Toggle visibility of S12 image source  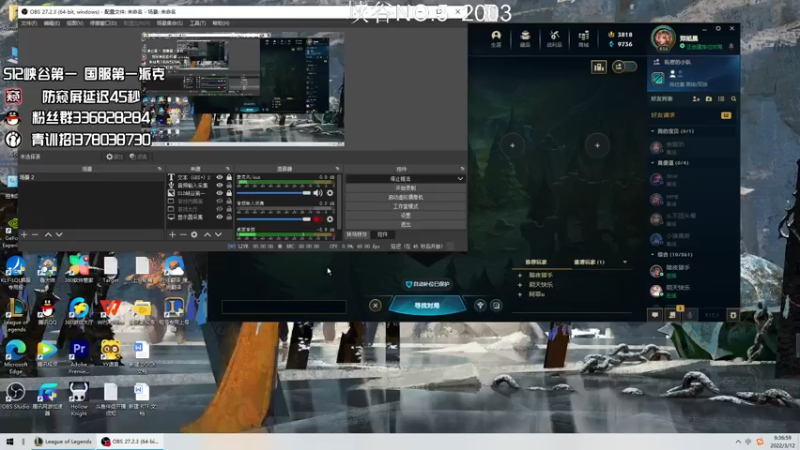pyautogui.click(x=219, y=193)
